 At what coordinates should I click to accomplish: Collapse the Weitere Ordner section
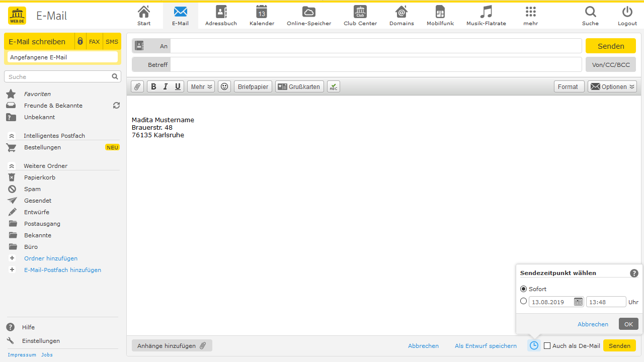click(x=11, y=165)
